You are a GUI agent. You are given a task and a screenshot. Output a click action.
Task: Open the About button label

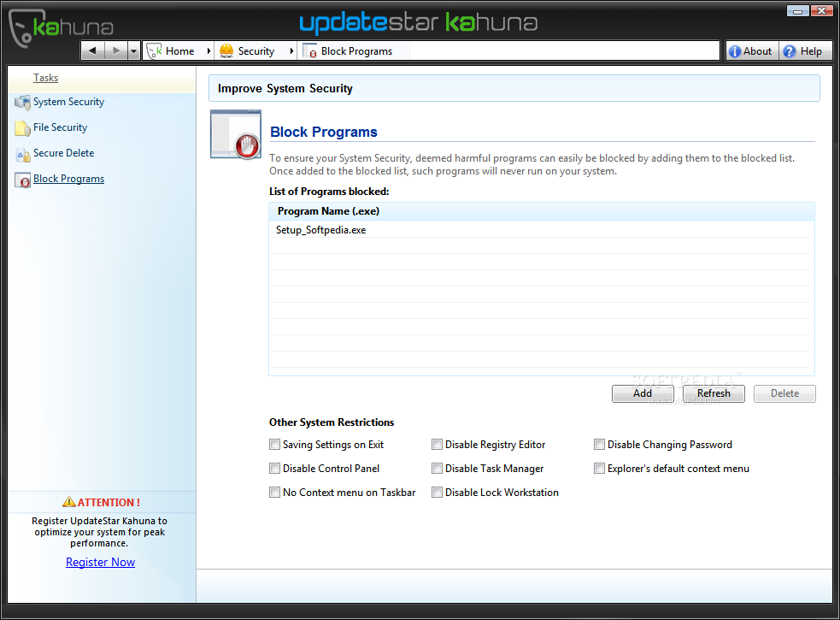[x=757, y=51]
